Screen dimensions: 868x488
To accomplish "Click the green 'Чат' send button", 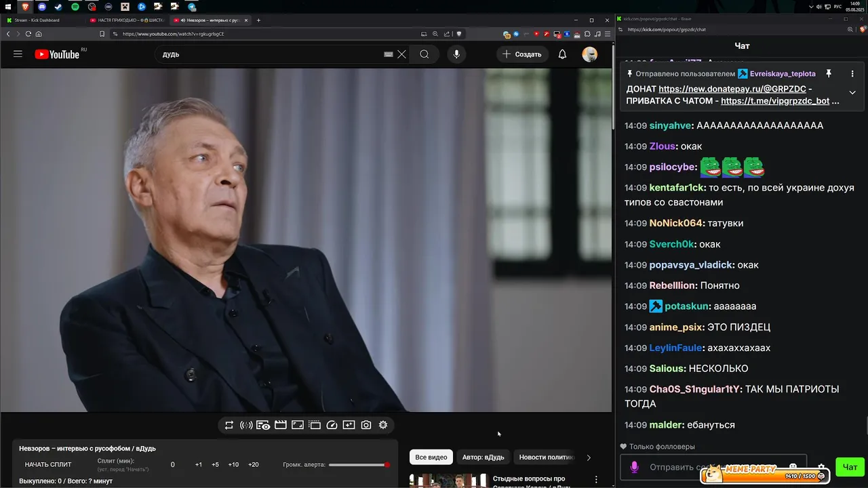I will pos(850,467).
